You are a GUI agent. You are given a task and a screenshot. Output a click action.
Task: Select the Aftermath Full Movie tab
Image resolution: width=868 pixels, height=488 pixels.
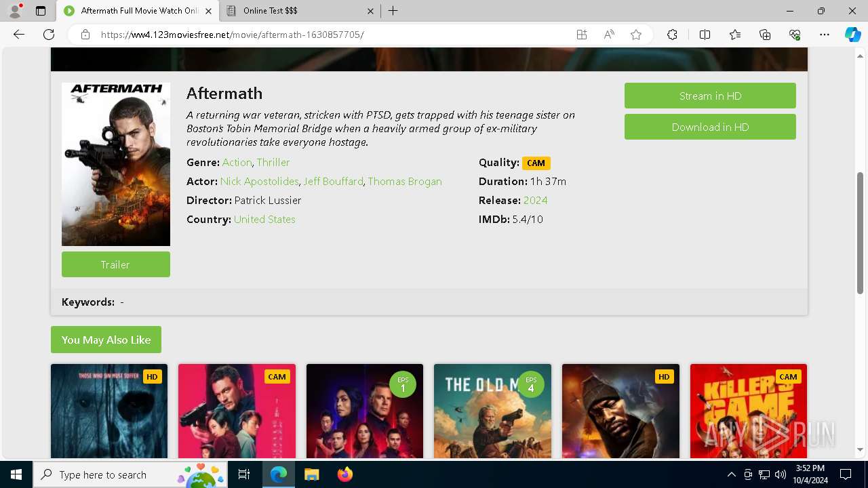[x=138, y=11]
